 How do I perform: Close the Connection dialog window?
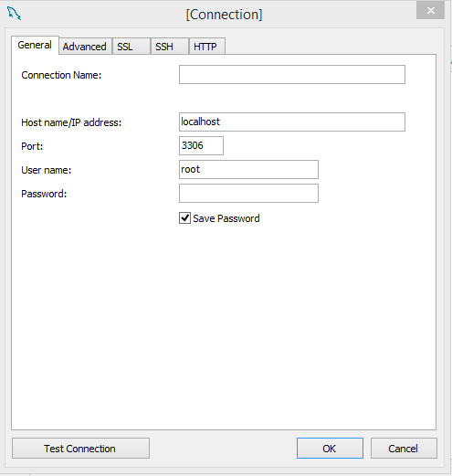point(430,11)
